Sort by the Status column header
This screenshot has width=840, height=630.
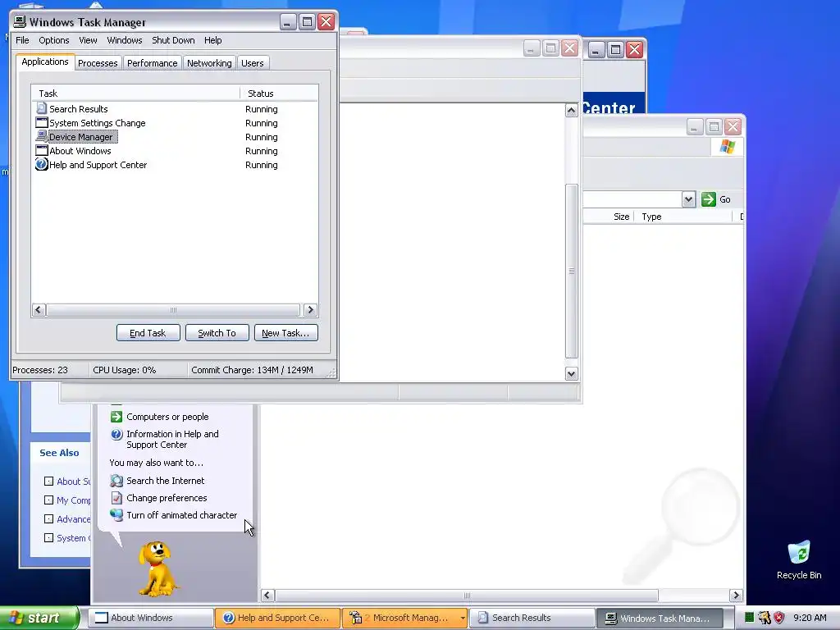coord(279,94)
